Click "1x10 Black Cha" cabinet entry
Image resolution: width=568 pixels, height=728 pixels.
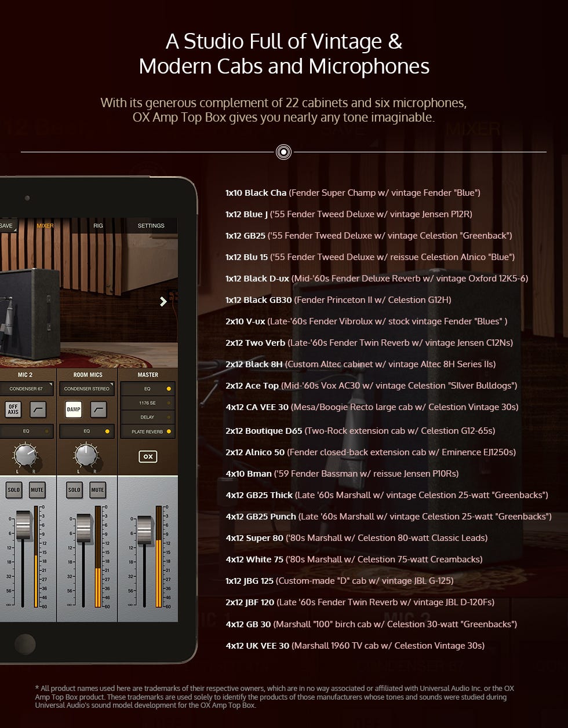pos(353,193)
